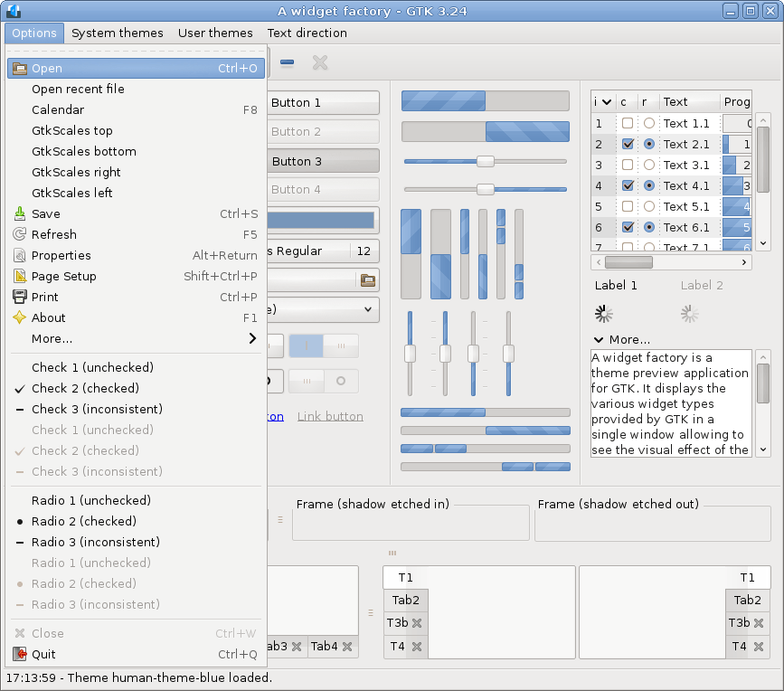The image size is (784, 691).
Task: Close T4 in the right-side tab notebook
Action: [x=759, y=647]
